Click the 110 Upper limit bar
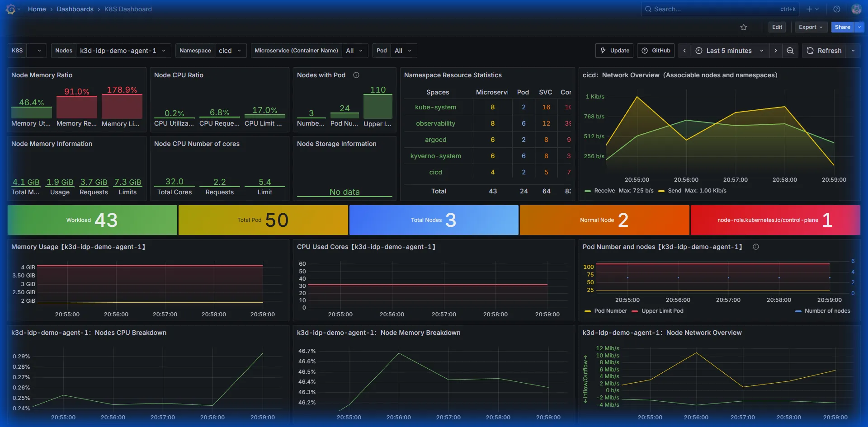Image resolution: width=868 pixels, height=427 pixels. (x=378, y=107)
